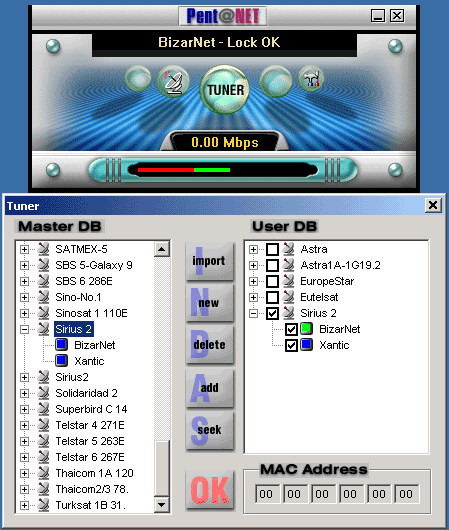Click blue square icon of Master DB Xantic
Image resolution: width=449 pixels, height=530 pixels.
[x=62, y=361]
